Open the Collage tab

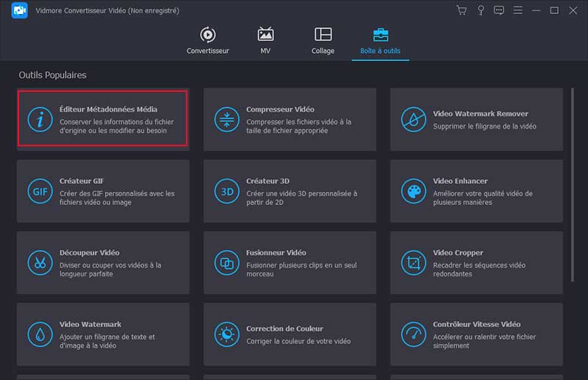pyautogui.click(x=323, y=41)
